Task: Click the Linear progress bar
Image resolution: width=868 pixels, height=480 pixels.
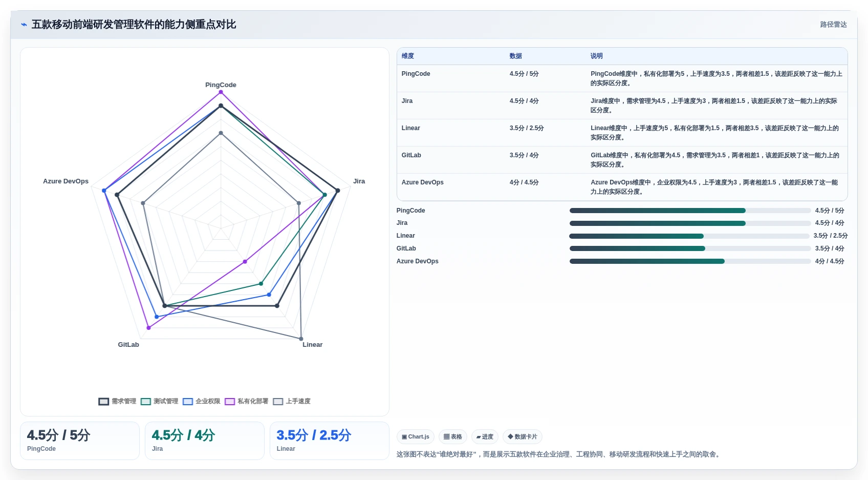Action: [x=689, y=236]
